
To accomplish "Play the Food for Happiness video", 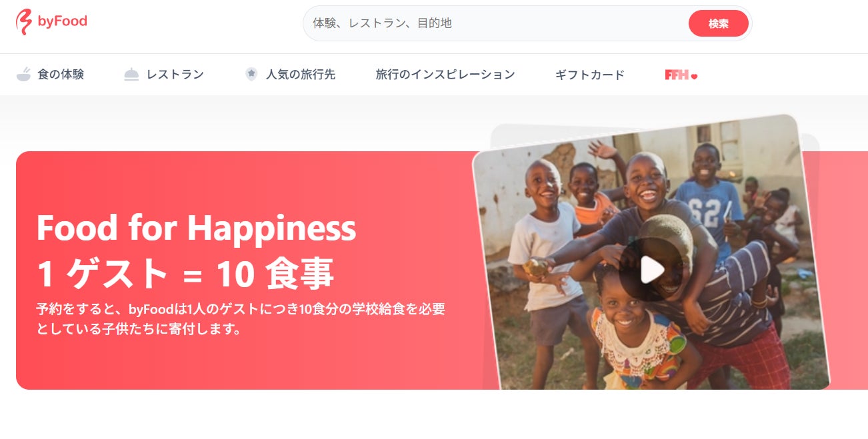I will point(651,270).
